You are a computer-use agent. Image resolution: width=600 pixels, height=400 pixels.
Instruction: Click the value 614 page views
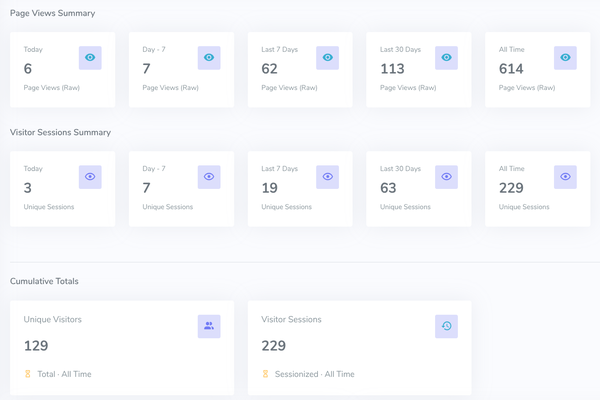tap(511, 69)
